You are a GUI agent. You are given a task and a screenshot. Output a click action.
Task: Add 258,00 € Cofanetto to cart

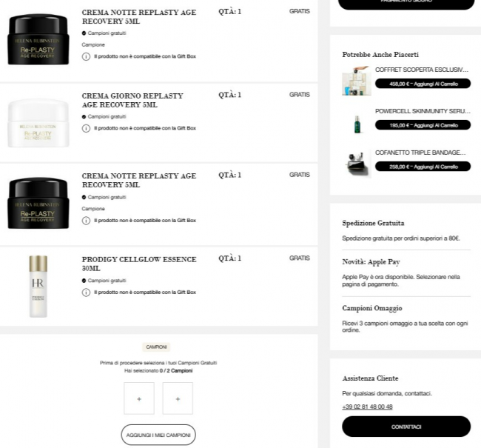[423, 167]
